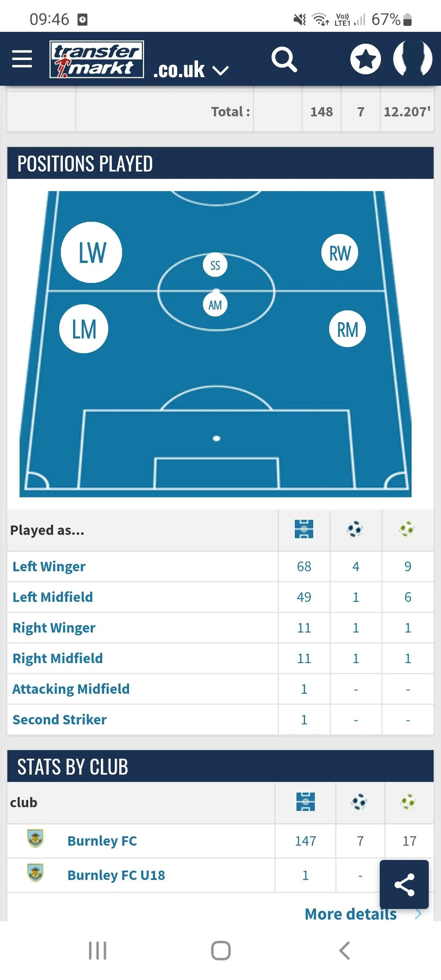The width and height of the screenshot is (441, 980).
Task: Tap the Transfermarkt logo
Action: pyautogui.click(x=97, y=59)
